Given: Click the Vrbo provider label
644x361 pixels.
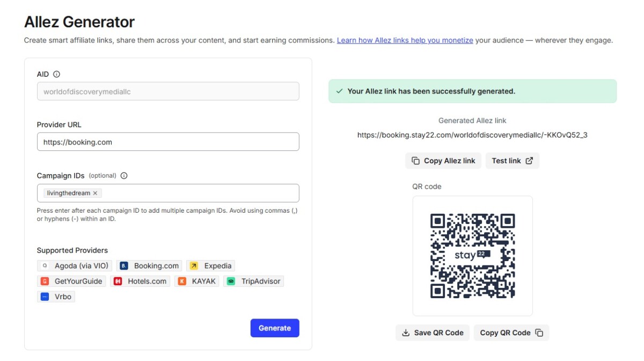Looking at the screenshot, I should coord(63,297).
